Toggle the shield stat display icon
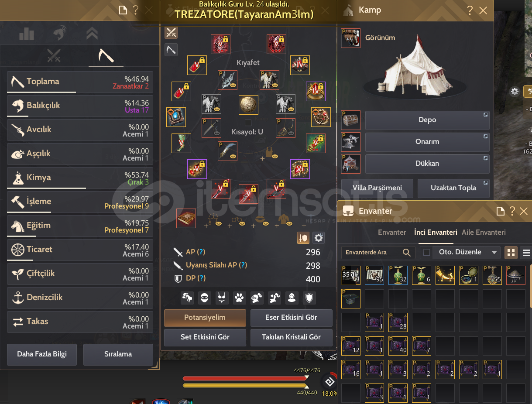 (303, 238)
